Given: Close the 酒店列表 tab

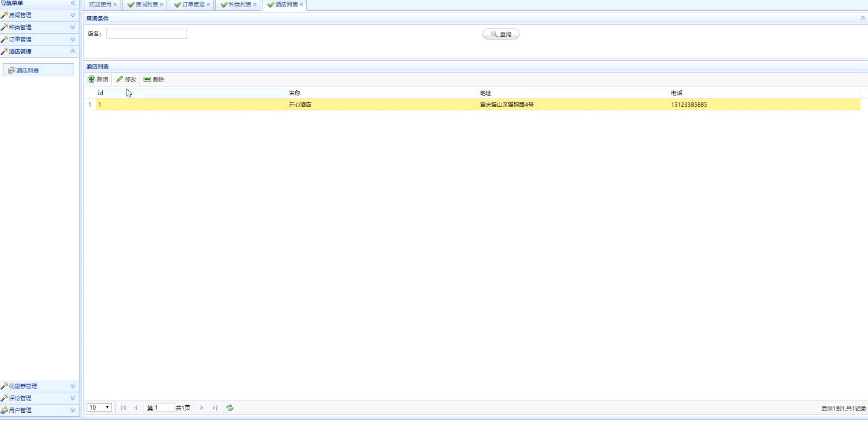Looking at the screenshot, I should (x=301, y=4).
